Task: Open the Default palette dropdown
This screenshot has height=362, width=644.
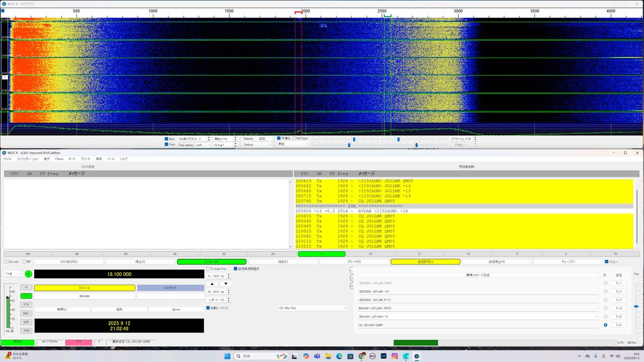Action: pyautogui.click(x=257, y=145)
